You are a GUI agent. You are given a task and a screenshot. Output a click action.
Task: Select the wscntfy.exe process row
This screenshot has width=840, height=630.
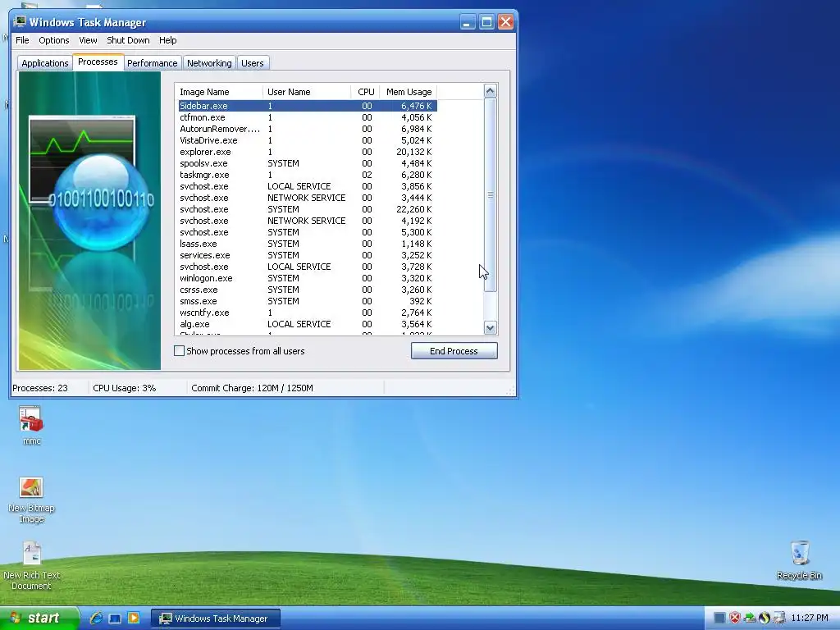308,313
